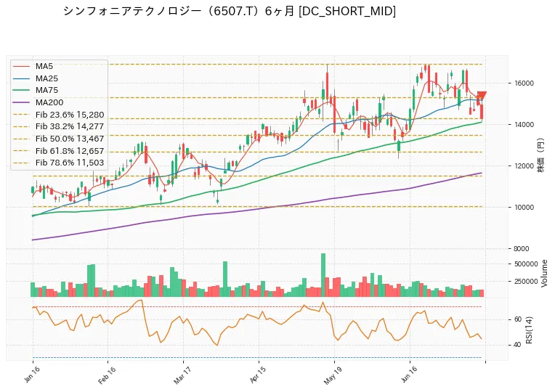555x392 pixels.
Task: Select Fib 61.8% 12,657 legend entry
Action: click(x=58, y=151)
